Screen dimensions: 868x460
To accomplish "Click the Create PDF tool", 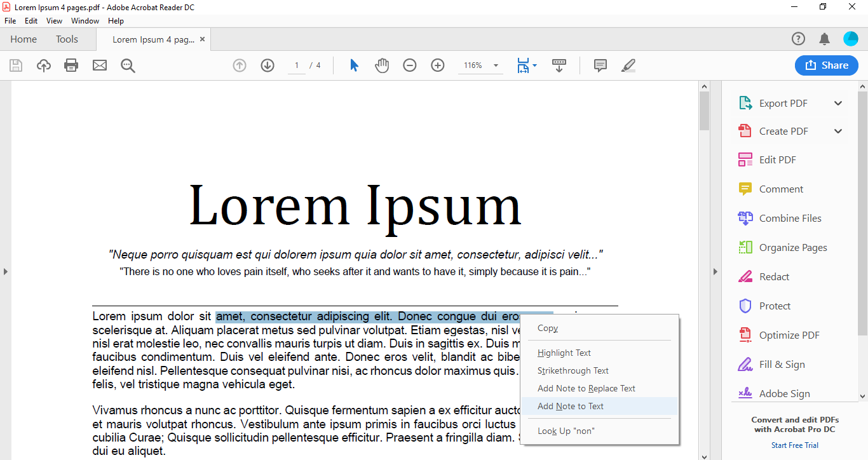I will coord(773,132).
